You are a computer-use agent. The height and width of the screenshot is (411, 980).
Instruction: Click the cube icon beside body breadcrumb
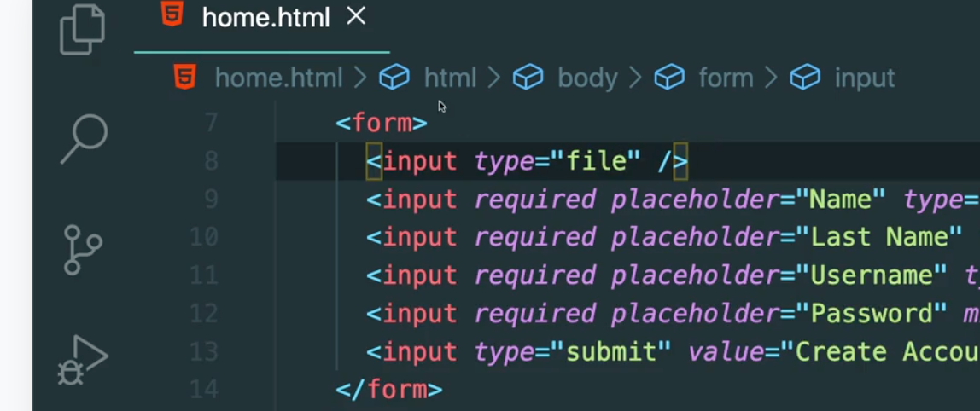[x=528, y=78]
